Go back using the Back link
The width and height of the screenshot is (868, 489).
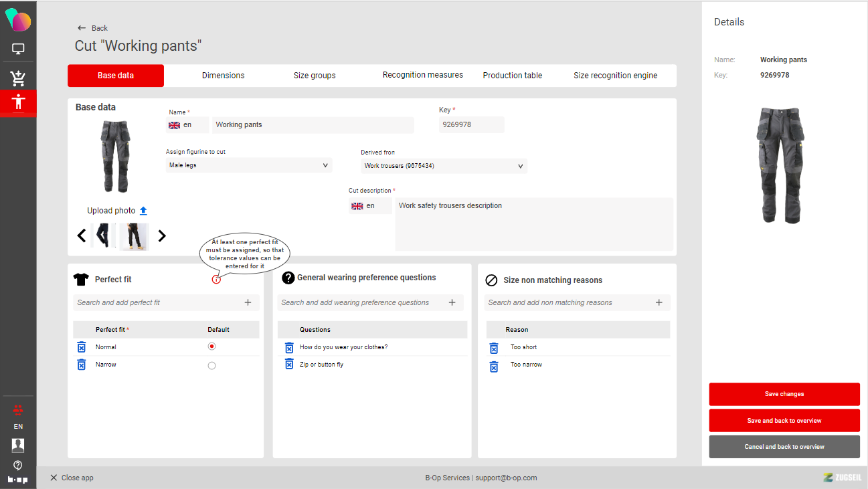pos(92,28)
